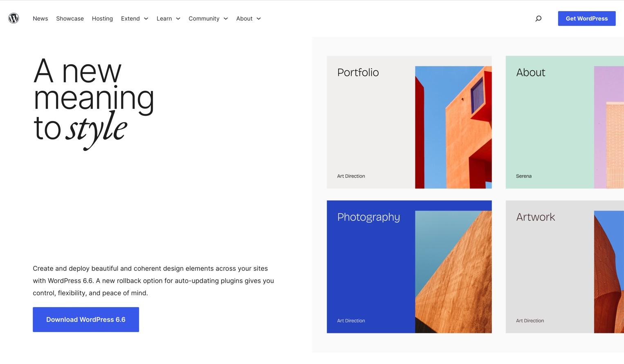Select the Portfolio style card
This screenshot has height=364, width=624.
pyautogui.click(x=409, y=122)
